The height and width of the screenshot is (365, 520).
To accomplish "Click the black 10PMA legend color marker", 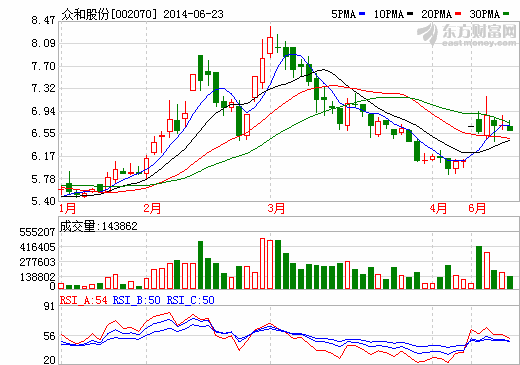I will tap(410, 14).
